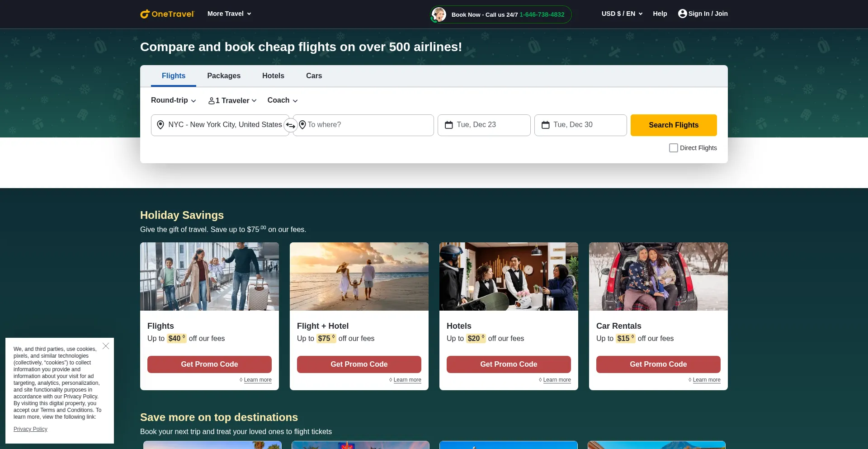
Task: Click the Holiday Savings heading
Action: click(182, 215)
